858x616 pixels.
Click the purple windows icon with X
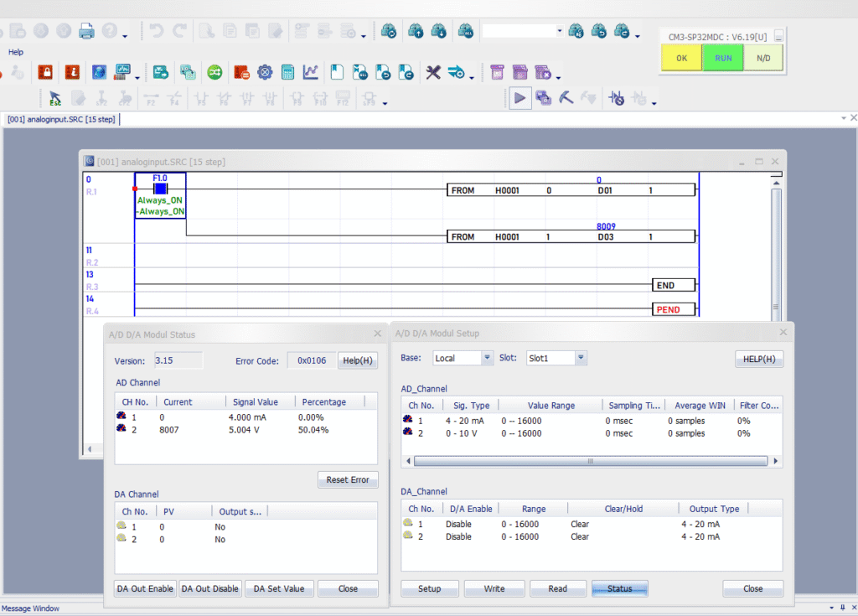[543, 72]
